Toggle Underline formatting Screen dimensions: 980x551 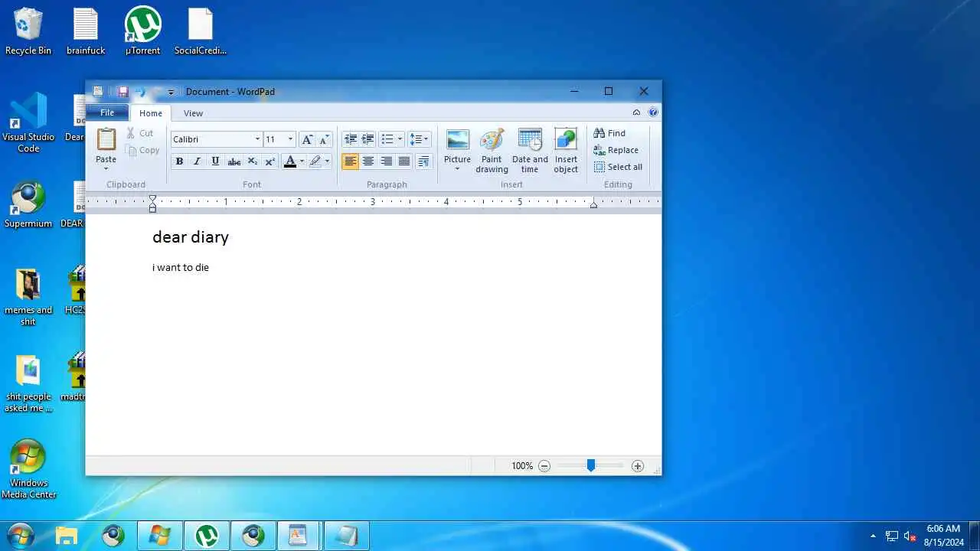(215, 161)
